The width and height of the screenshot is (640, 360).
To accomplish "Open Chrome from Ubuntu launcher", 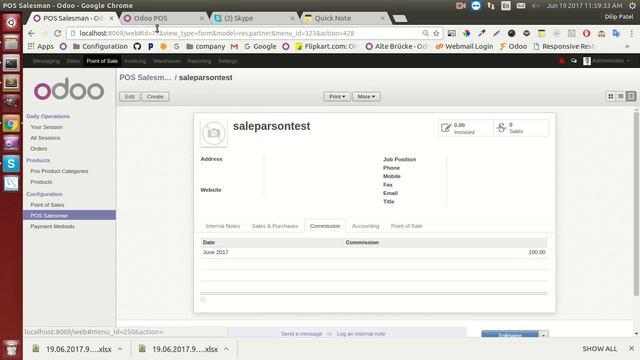I will pyautogui.click(x=11, y=124).
